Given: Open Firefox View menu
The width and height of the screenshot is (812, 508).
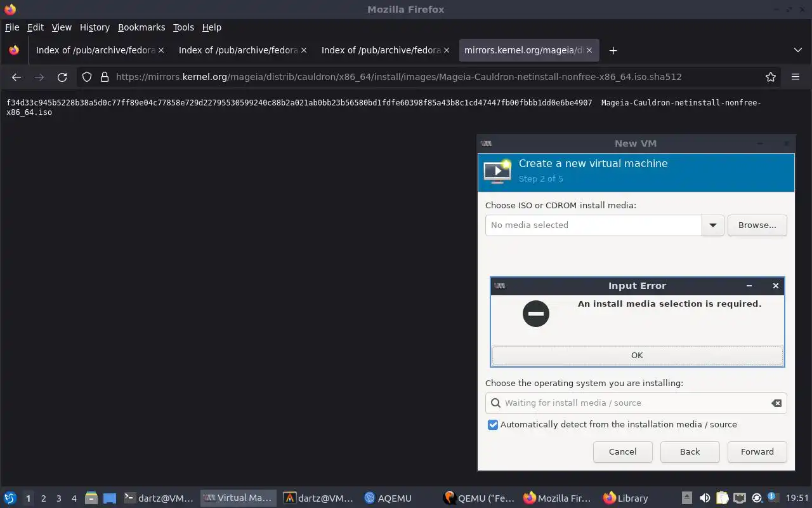Looking at the screenshot, I should point(62,27).
